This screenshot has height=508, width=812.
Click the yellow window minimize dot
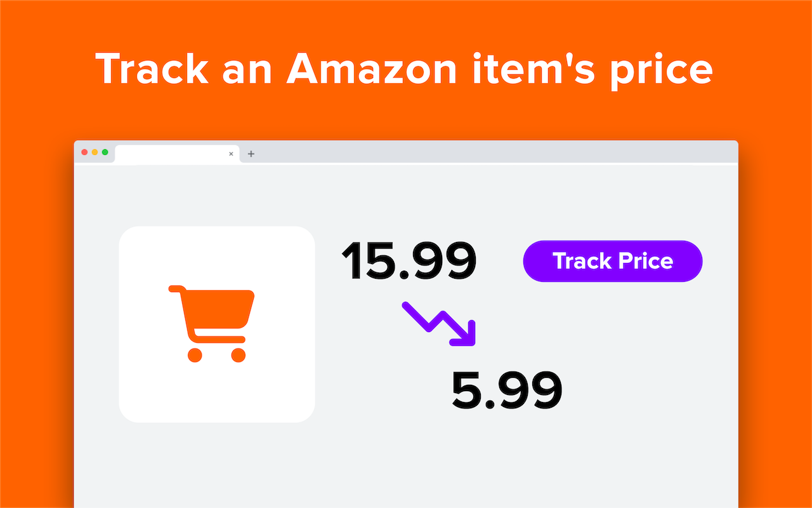click(x=95, y=152)
